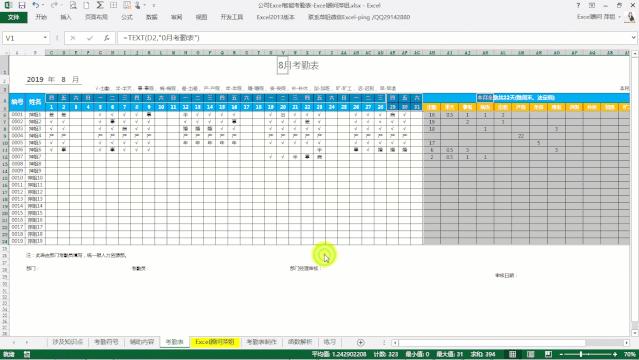Click the title cell 8月考勤表

(298, 65)
